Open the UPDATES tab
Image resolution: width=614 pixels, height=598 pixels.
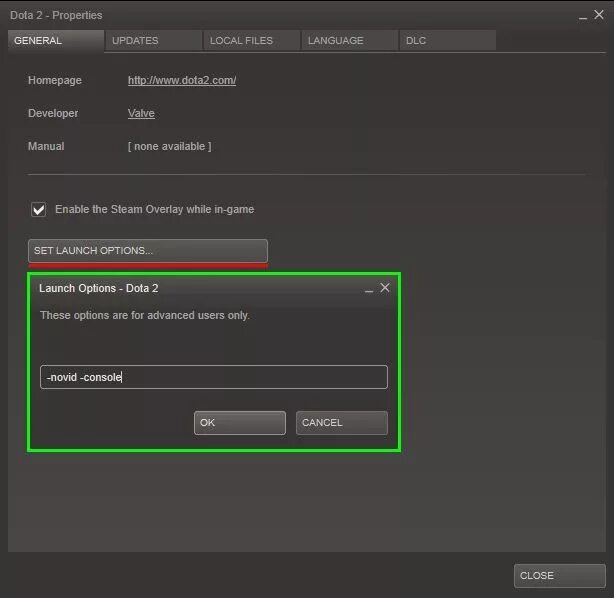pyautogui.click(x=154, y=41)
